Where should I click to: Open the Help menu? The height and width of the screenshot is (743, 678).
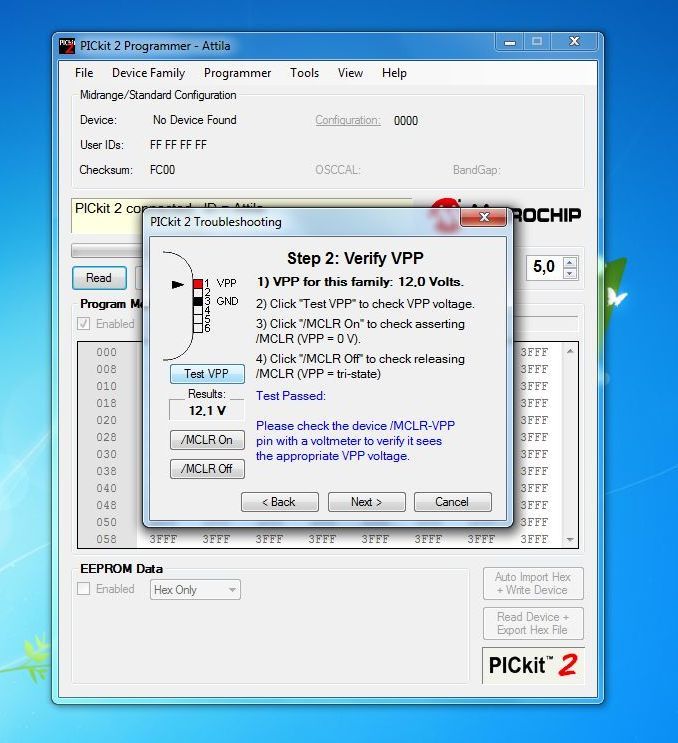394,73
